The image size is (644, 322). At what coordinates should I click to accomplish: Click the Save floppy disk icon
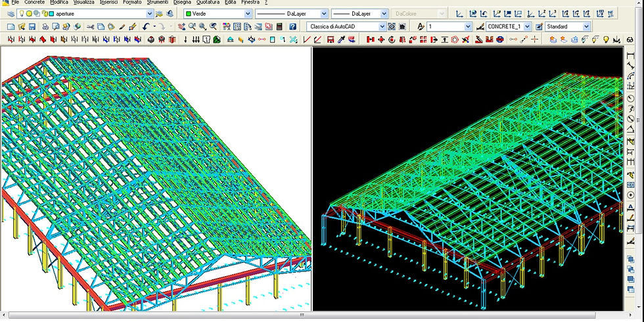(32, 26)
